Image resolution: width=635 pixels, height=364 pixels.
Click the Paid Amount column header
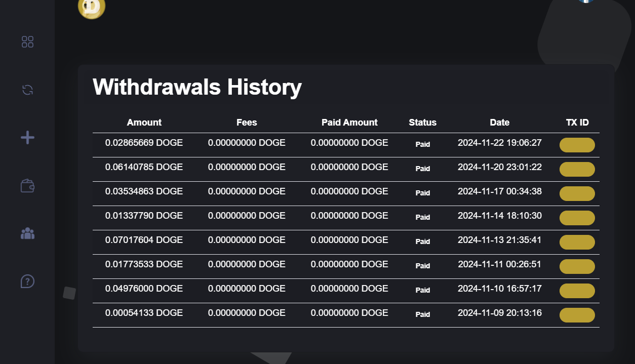[x=349, y=123]
